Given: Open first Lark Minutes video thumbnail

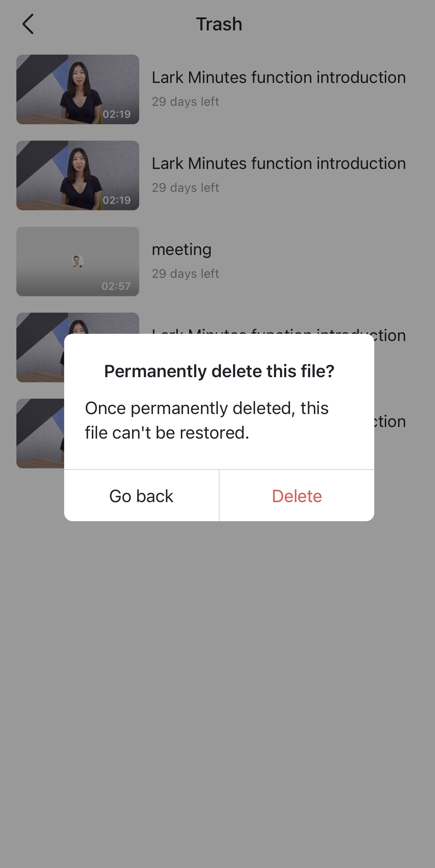Looking at the screenshot, I should click(x=78, y=89).
